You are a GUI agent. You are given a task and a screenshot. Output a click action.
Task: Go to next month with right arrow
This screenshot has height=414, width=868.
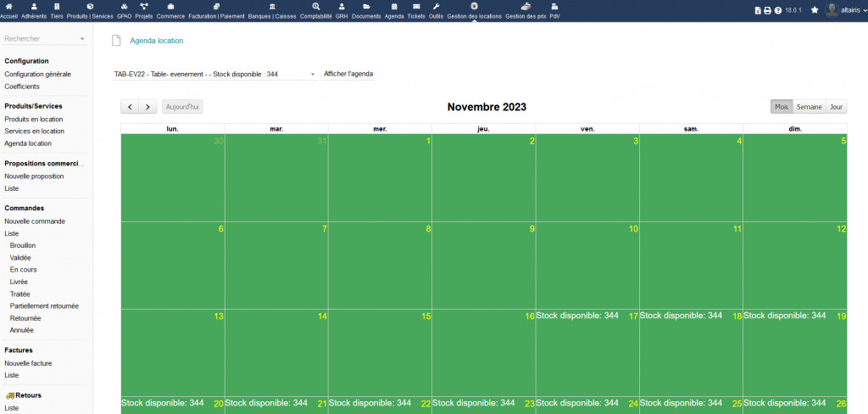coord(147,107)
